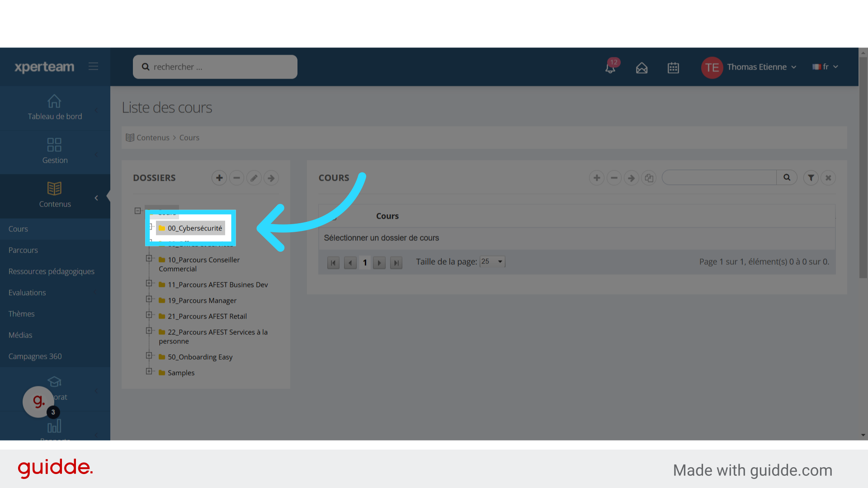Open the calendar icon in header
Screen dimensions: 868x488
[673, 68]
